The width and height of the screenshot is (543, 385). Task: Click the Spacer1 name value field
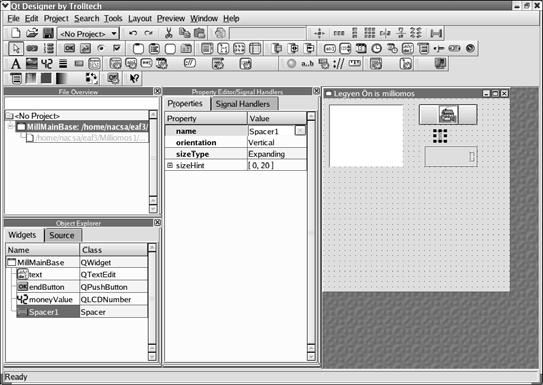[x=271, y=131]
